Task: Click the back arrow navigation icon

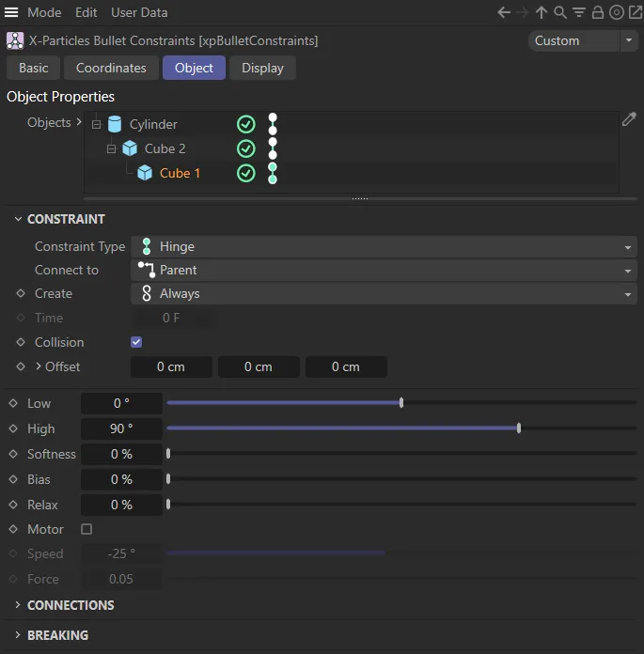Action: point(504,12)
